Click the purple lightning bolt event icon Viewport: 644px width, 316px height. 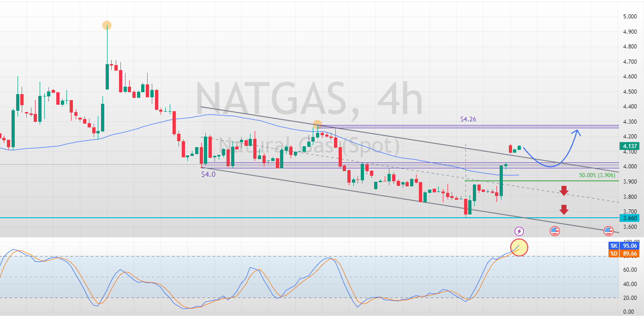pyautogui.click(x=519, y=231)
